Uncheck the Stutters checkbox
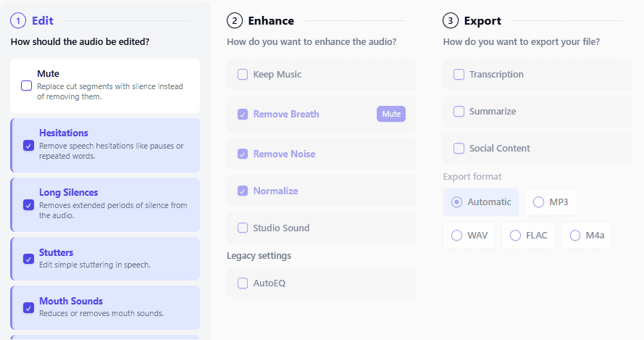The height and width of the screenshot is (340, 644). (x=28, y=259)
